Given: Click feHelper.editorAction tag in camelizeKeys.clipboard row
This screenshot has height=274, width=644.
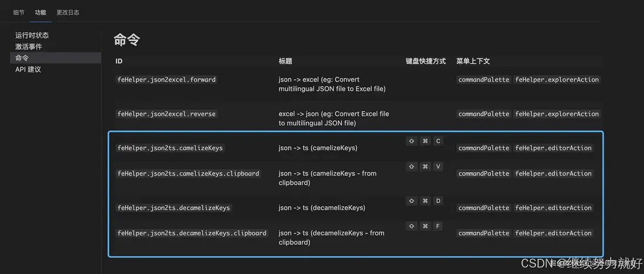Looking at the screenshot, I should [553, 173].
